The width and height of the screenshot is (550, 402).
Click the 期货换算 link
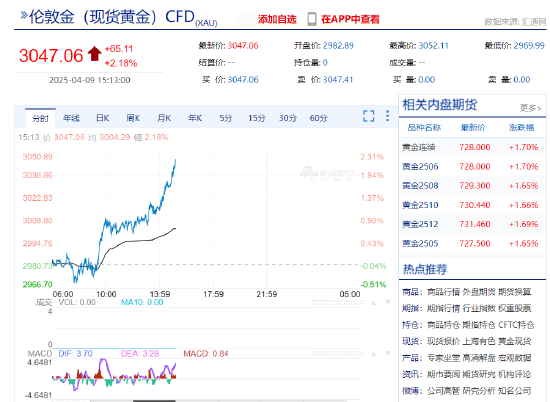pyautogui.click(x=515, y=292)
